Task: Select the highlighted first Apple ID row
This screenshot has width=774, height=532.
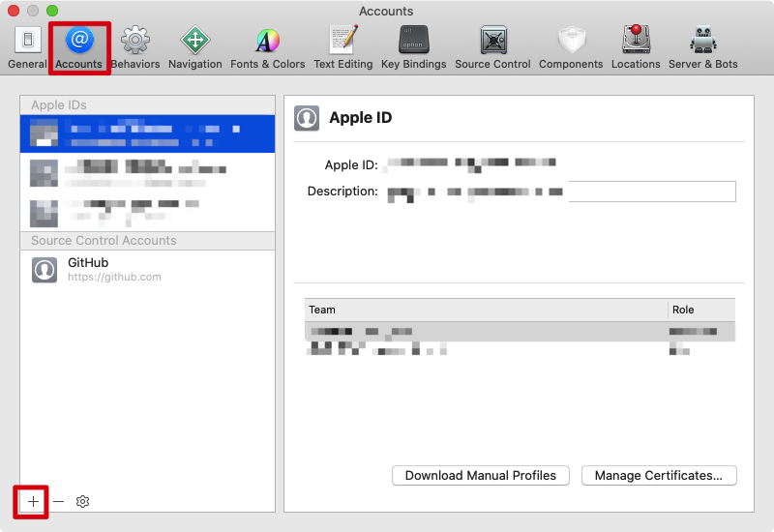Action: click(x=148, y=134)
